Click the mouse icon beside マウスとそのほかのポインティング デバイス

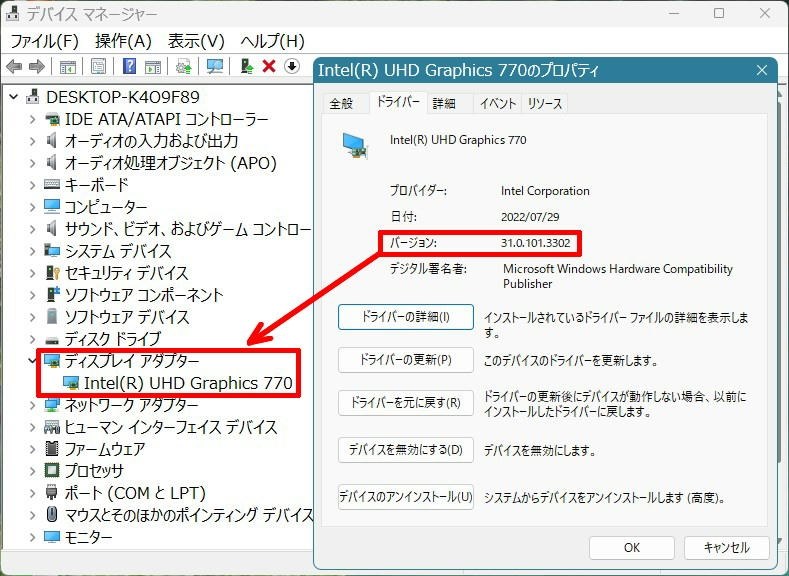[x=52, y=514]
